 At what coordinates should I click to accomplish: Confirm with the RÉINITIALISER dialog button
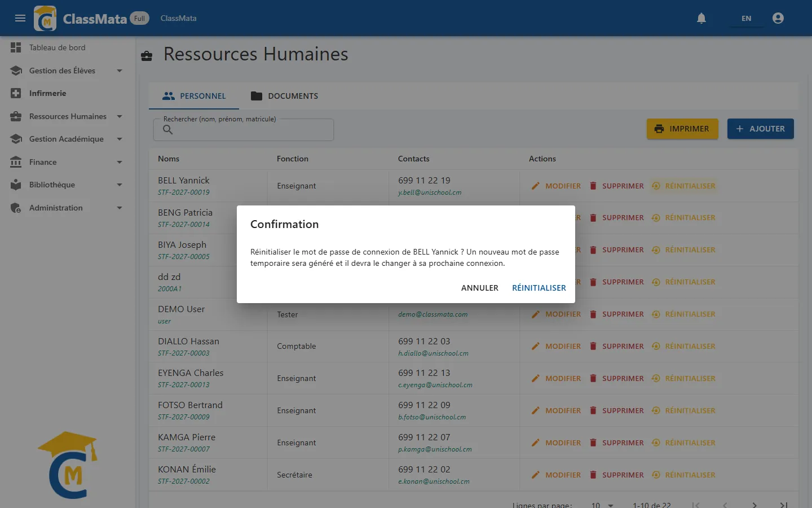[x=539, y=288]
